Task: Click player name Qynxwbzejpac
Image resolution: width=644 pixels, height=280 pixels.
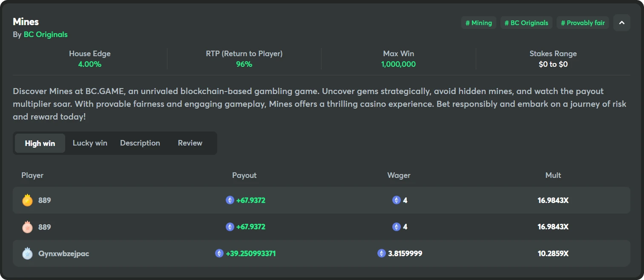Action: point(64,254)
